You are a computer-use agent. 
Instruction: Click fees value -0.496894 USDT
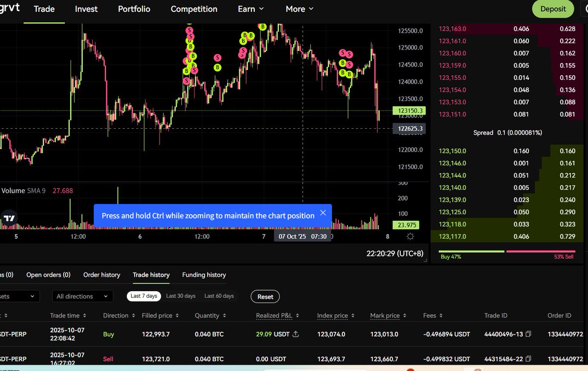(x=446, y=334)
